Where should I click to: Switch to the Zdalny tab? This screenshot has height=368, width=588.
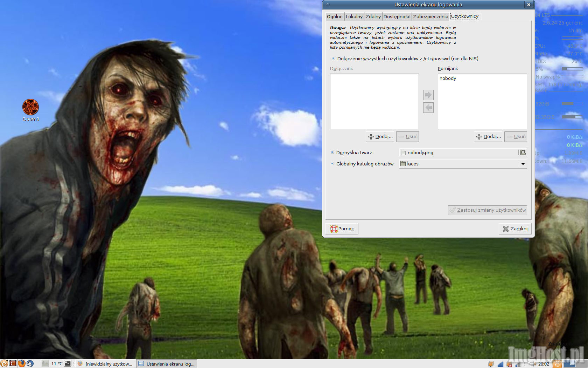(373, 16)
